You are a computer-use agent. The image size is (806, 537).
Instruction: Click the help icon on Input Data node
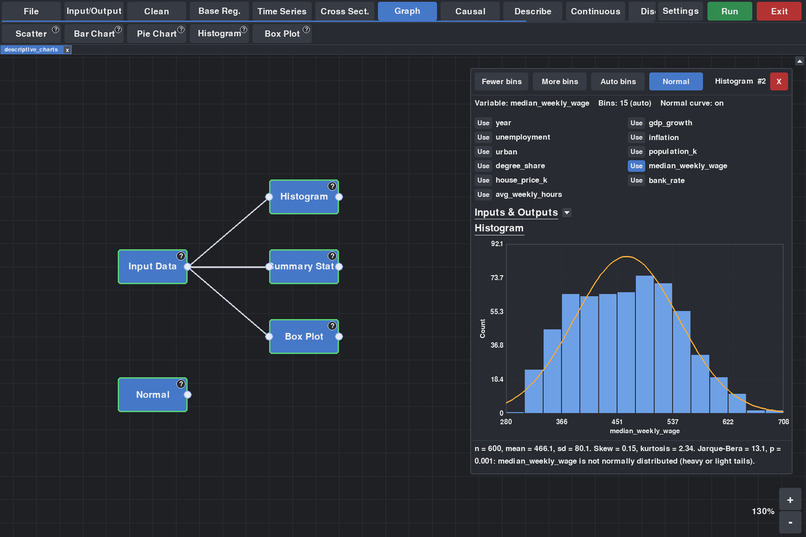pos(181,256)
